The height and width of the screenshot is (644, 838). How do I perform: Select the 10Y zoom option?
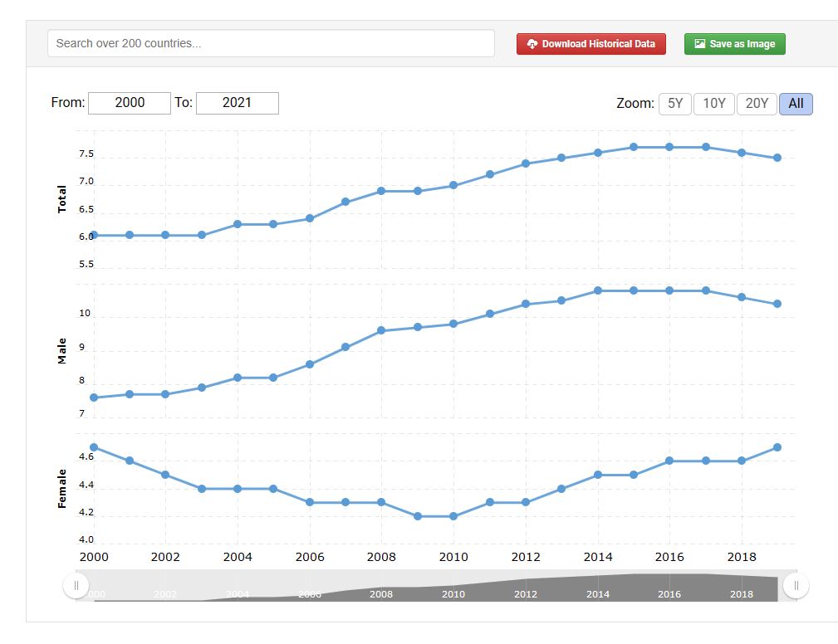(714, 104)
